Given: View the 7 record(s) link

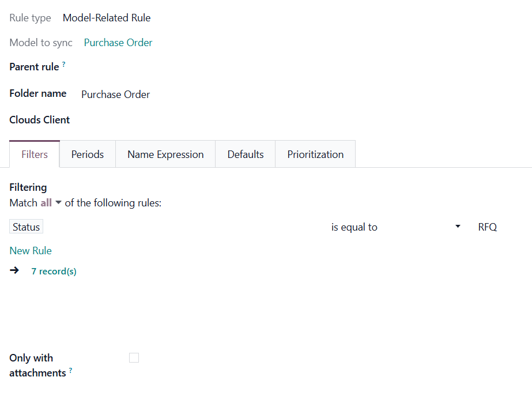Looking at the screenshot, I should pos(54,271).
